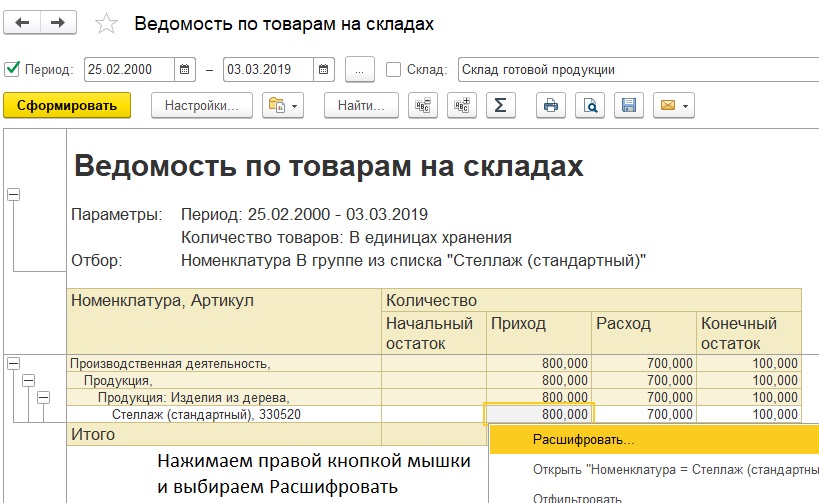Click Приход 800,000 in Производственная деятельность row

tap(539, 364)
